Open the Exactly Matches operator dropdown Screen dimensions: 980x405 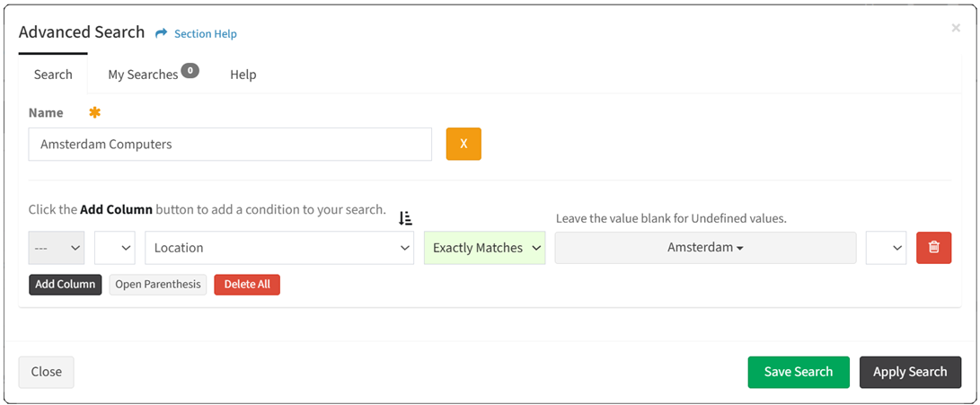coord(485,248)
